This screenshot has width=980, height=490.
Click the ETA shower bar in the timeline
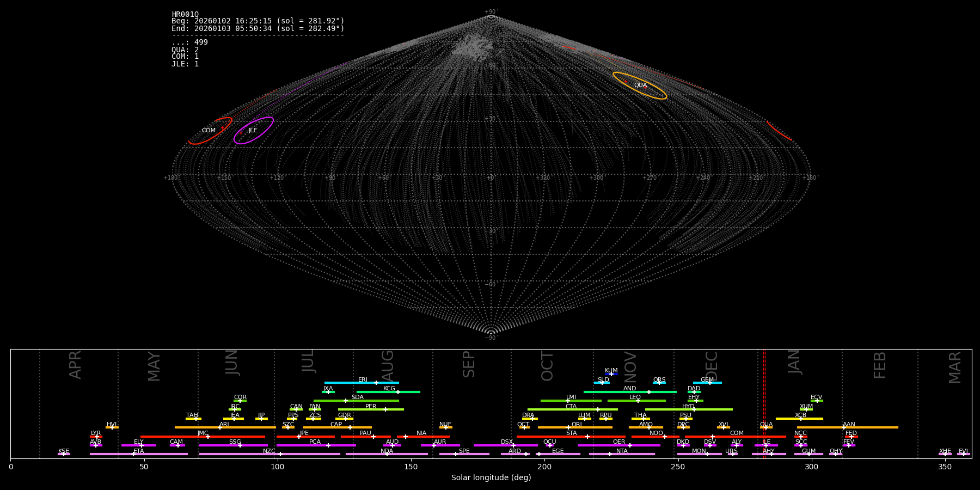139,454
